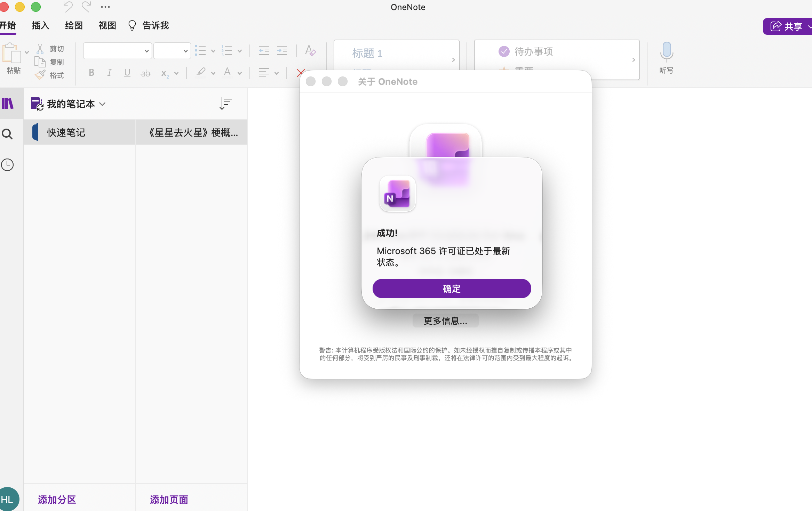
Task: Open the 绘图 ribbon tab
Action: [74, 26]
